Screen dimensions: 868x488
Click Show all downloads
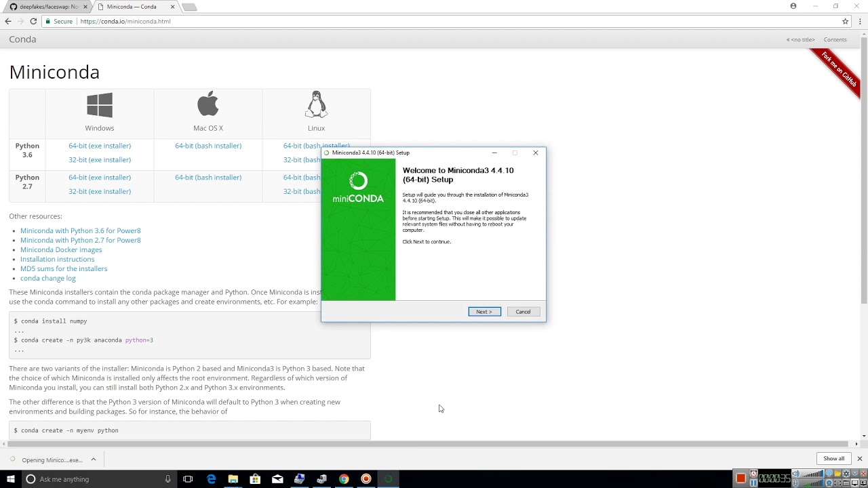point(834,459)
